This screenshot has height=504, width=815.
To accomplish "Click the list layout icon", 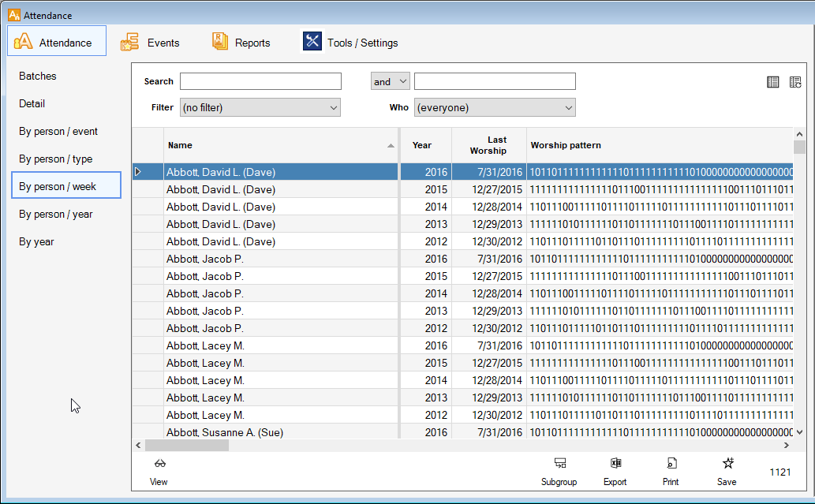I will pyautogui.click(x=773, y=82).
